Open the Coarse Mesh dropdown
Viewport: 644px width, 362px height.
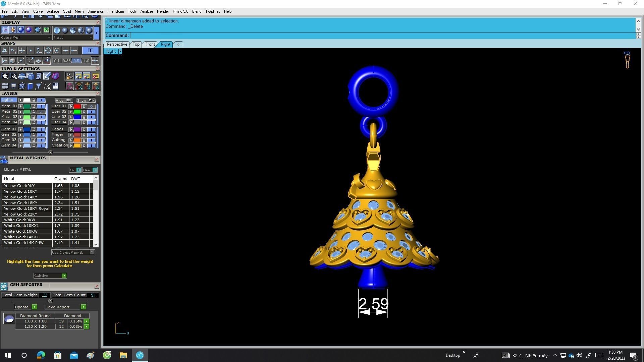(x=26, y=38)
